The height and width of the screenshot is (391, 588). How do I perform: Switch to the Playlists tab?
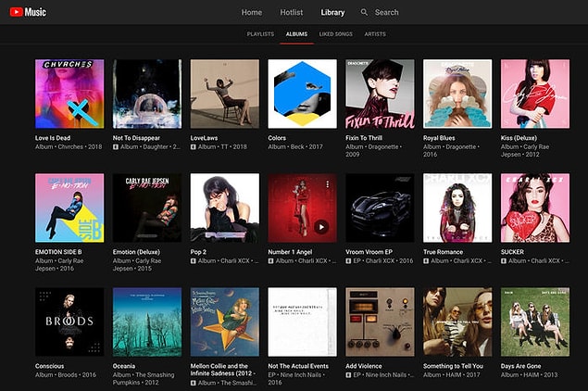(260, 34)
